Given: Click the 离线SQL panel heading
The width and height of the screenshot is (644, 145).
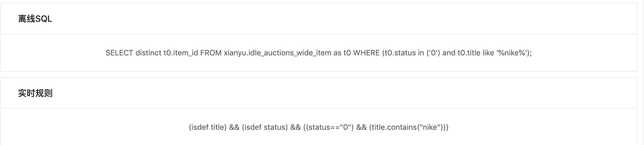Looking at the screenshot, I should pyautogui.click(x=35, y=19).
